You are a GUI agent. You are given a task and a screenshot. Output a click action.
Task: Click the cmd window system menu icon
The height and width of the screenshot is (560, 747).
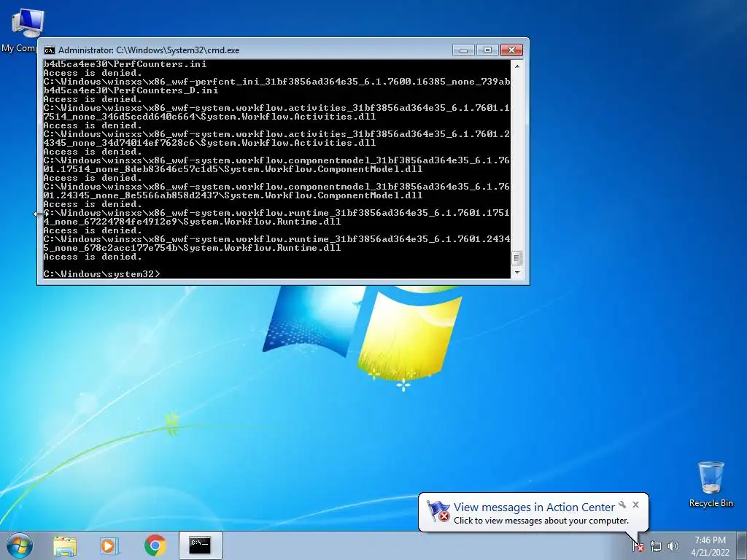point(49,50)
